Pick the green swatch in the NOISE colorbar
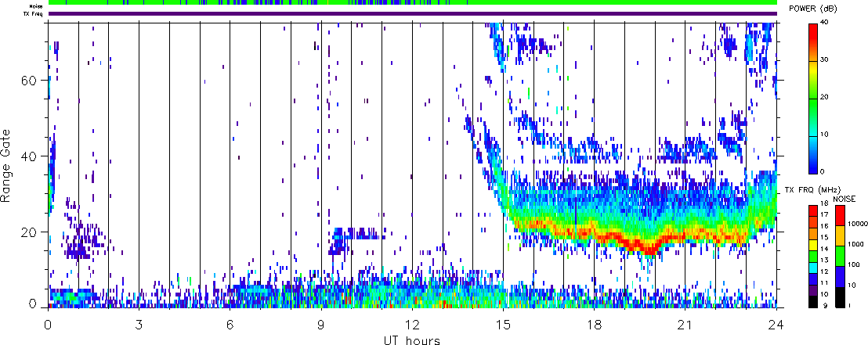Viewport: 868px width, 345px height. [x=840, y=256]
